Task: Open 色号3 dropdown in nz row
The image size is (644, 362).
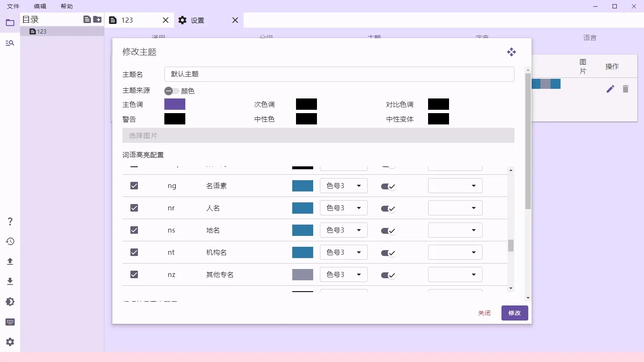Action: tap(344, 274)
